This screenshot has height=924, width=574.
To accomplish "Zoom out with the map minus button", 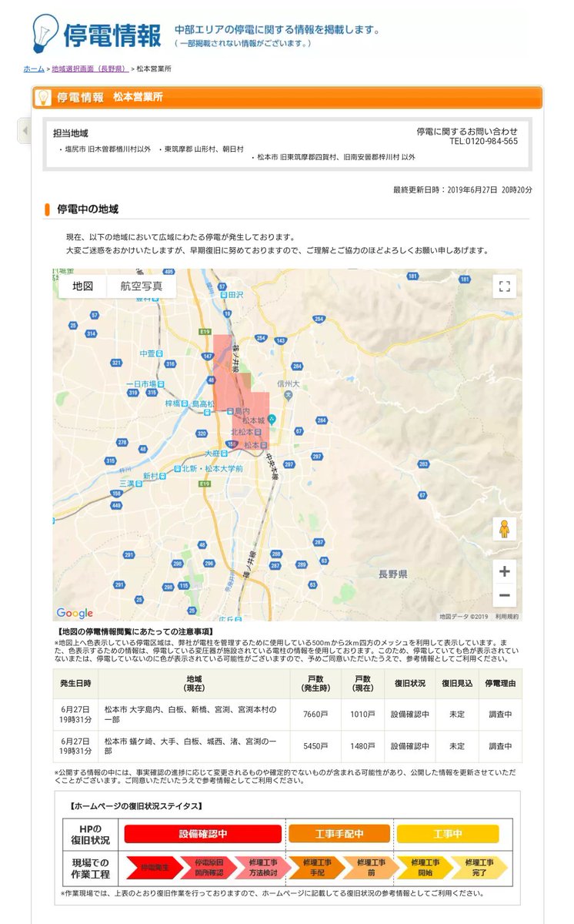I will click(x=505, y=595).
